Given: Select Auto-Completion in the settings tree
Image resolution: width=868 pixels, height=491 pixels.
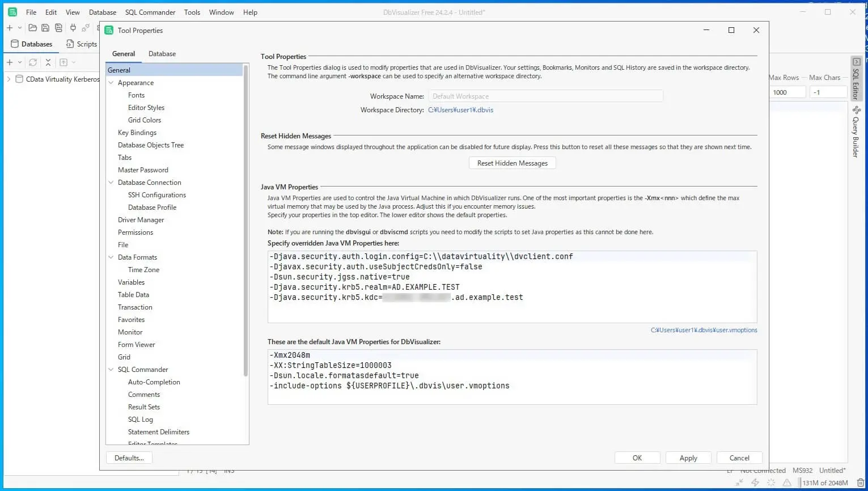Looking at the screenshot, I should [x=154, y=382].
